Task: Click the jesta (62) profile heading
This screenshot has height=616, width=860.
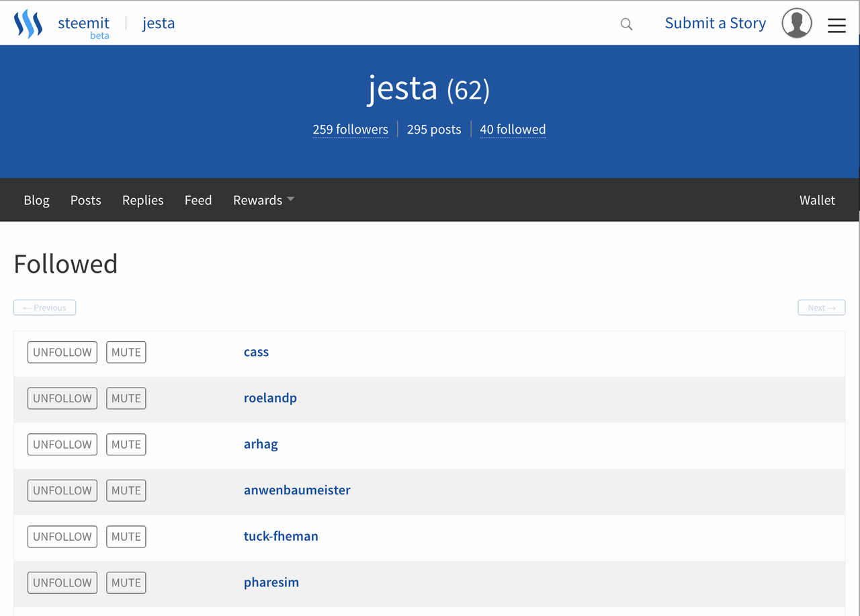Action: click(429, 89)
